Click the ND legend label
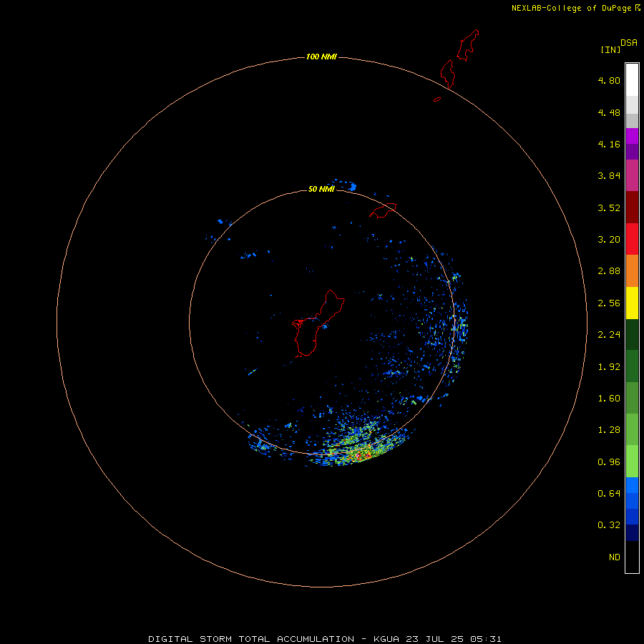This screenshot has width=644, height=644. [615, 557]
